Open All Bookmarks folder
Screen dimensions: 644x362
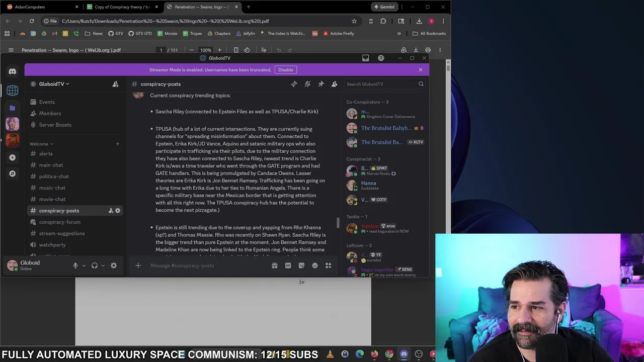coord(429,34)
